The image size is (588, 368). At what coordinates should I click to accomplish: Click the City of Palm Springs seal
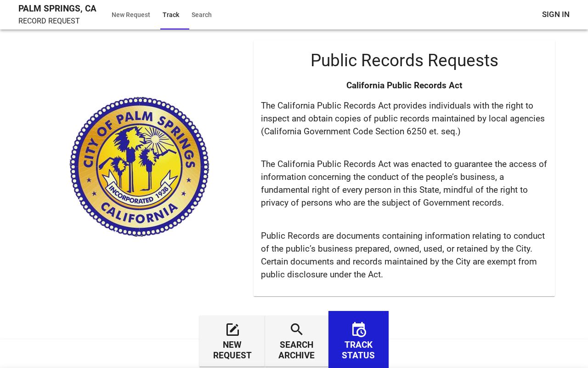[x=139, y=167]
